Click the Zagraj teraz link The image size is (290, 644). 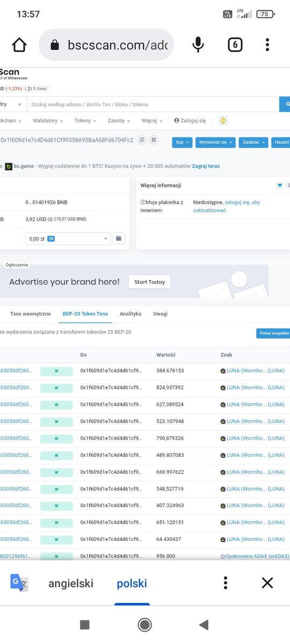coord(206,166)
